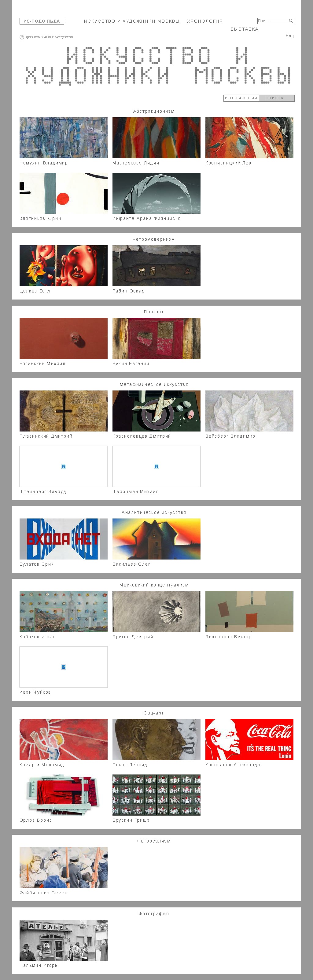
Task: Click broken image icon for Штейнберг Эдуард
Action: 64,466
